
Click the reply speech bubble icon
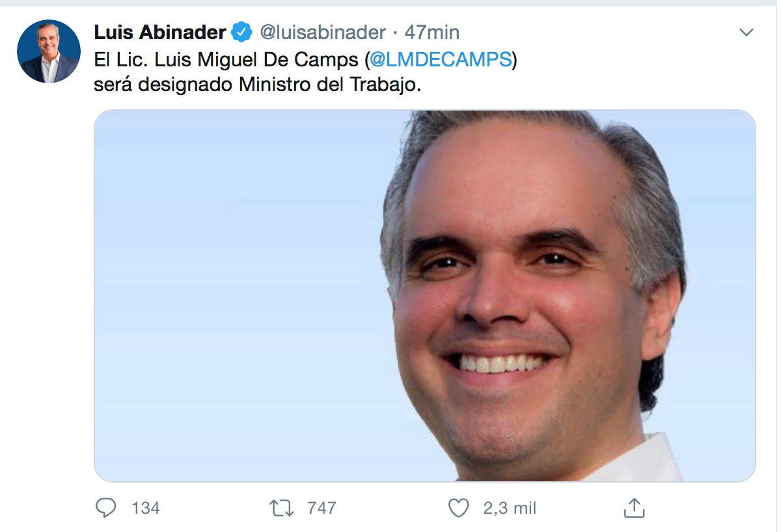105,508
